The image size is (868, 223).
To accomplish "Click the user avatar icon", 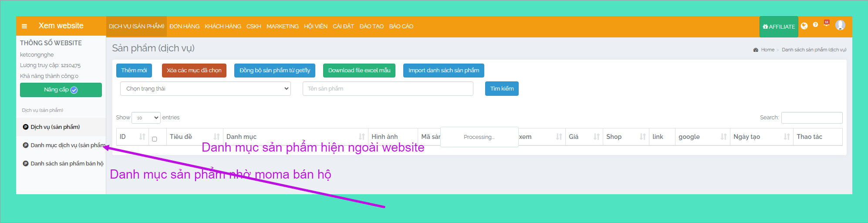I will (x=840, y=25).
